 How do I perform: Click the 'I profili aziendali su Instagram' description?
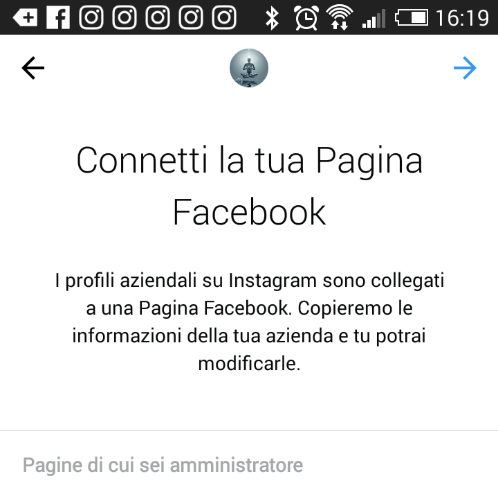(x=249, y=322)
